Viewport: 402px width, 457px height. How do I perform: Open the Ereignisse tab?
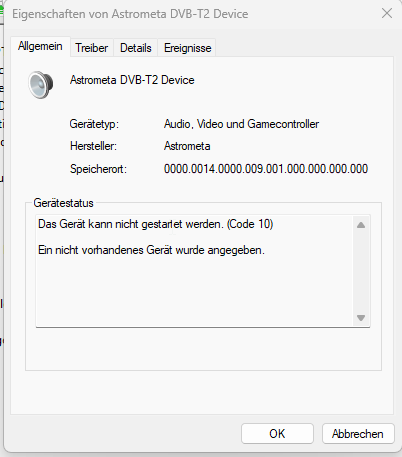coord(187,48)
